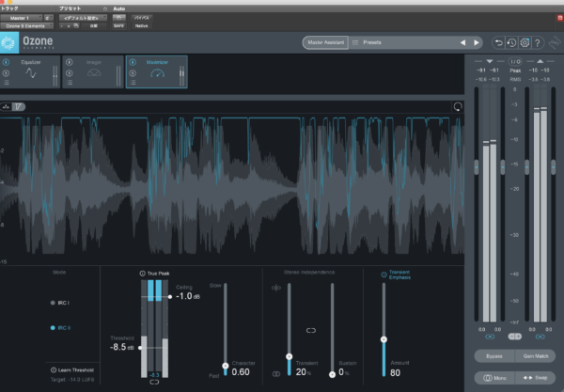This screenshot has width=564, height=392.
Task: Select IRC I mode
Action: 60,303
